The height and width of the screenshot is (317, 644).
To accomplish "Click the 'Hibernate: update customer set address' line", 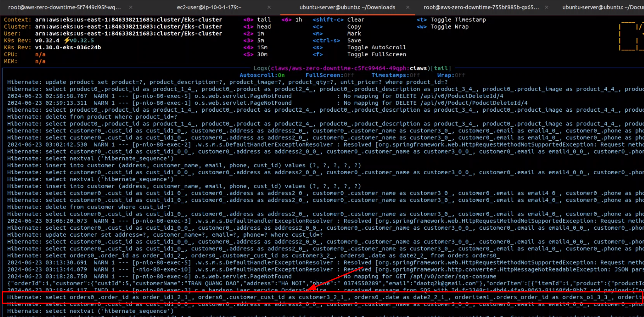I will 165,235.
